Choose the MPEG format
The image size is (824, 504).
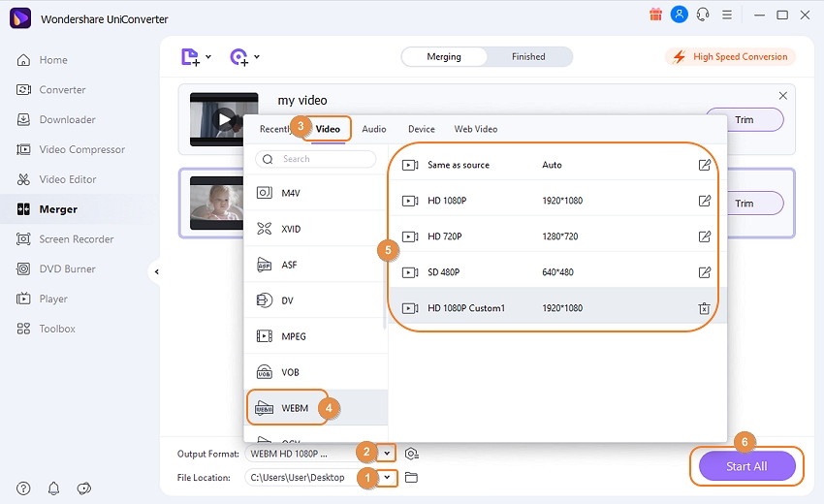(316, 336)
